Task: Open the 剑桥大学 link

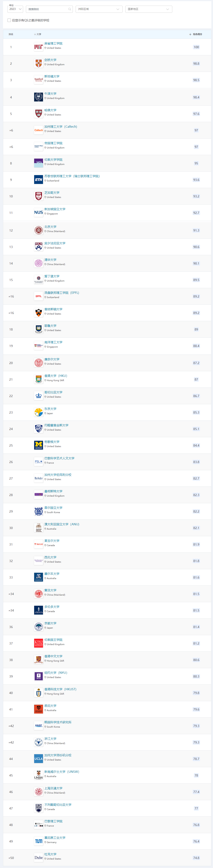Action: tap(50, 60)
